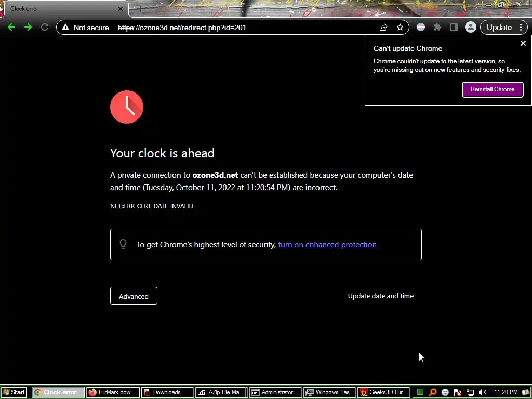
Task: Click the 11:20 PM system clock
Action: (506, 392)
